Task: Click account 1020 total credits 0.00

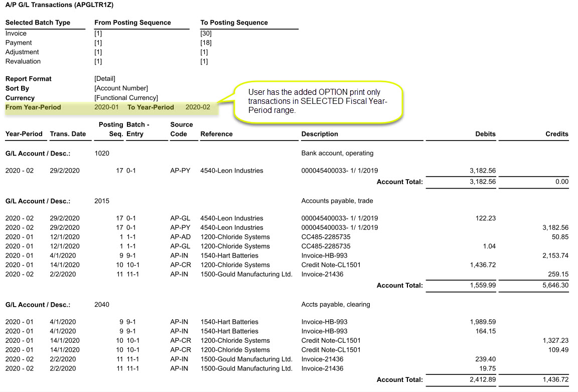Action: click(562, 182)
